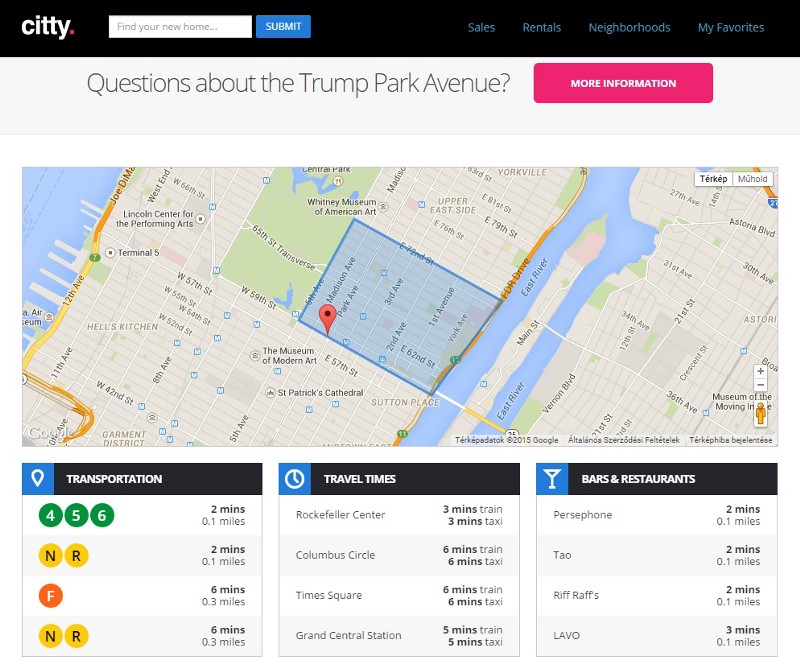Select Rockefeller Center travel time row
The width and height of the screenshot is (800, 668).
[399, 515]
